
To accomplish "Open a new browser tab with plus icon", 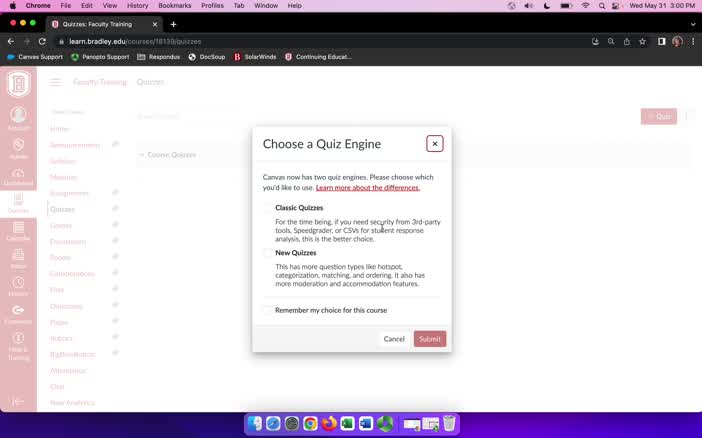I will [x=173, y=24].
